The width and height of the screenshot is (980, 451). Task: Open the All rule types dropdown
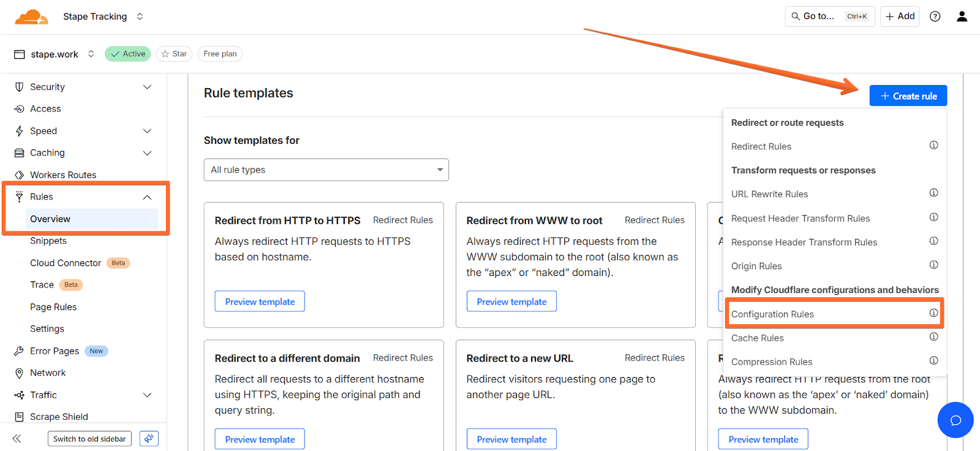[x=326, y=170]
